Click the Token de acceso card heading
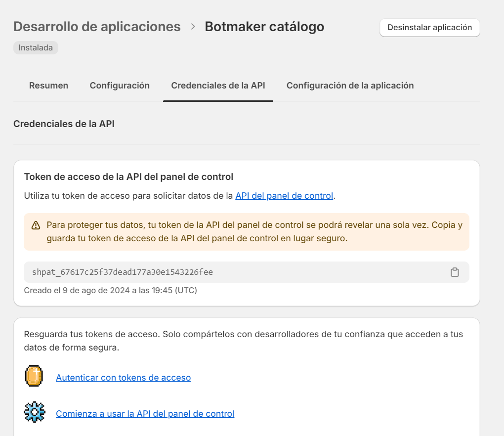 point(128,177)
